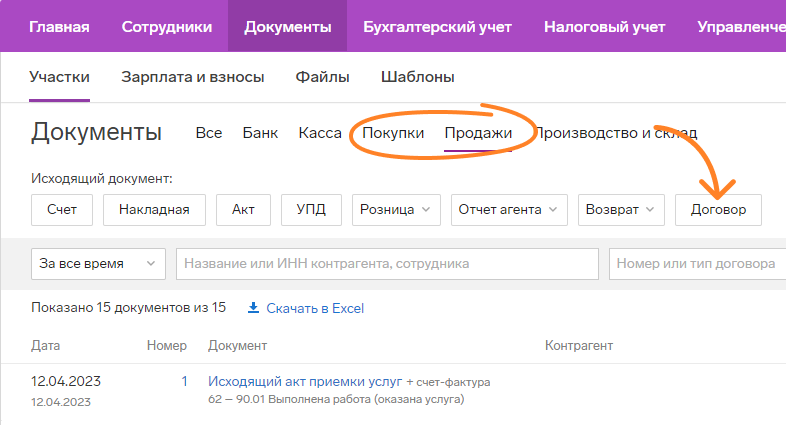Open Бухгалтерский учет menu item

tap(437, 27)
